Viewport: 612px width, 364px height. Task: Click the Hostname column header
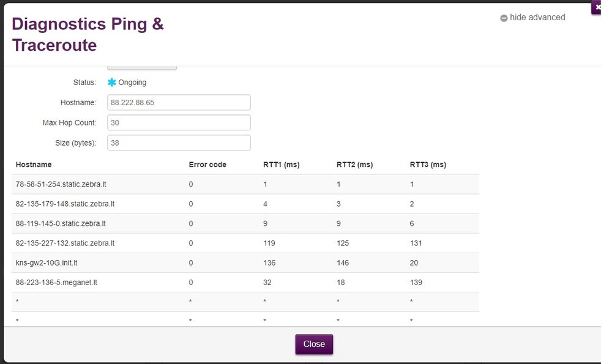coord(34,165)
